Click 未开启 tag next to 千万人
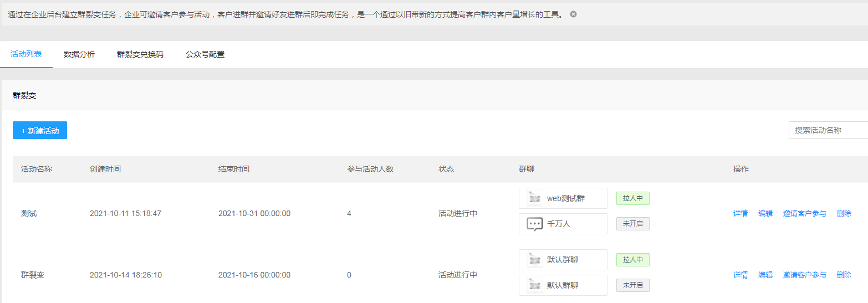868x303 pixels. 632,224
